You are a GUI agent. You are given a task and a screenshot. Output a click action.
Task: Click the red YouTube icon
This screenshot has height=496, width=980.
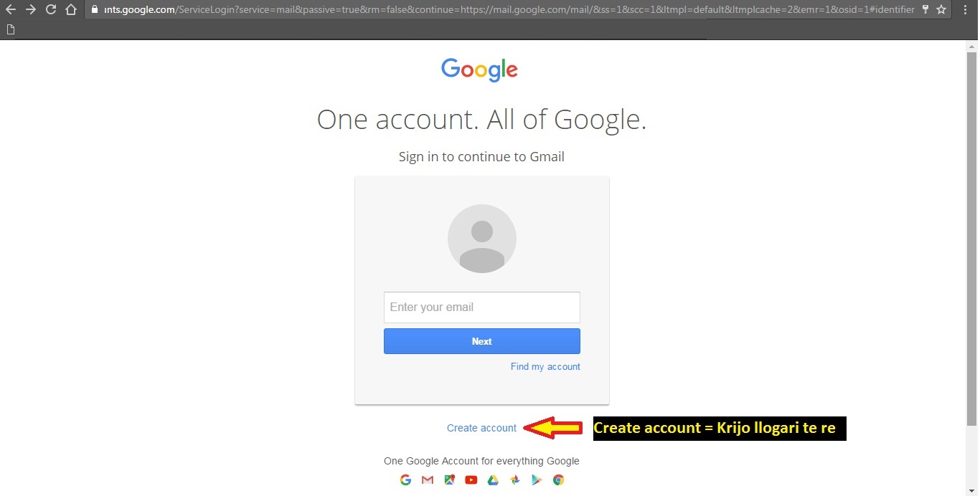pos(471,480)
